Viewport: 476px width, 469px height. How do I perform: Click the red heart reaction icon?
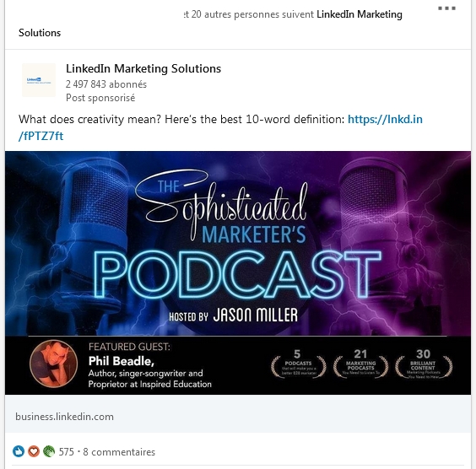click(34, 451)
